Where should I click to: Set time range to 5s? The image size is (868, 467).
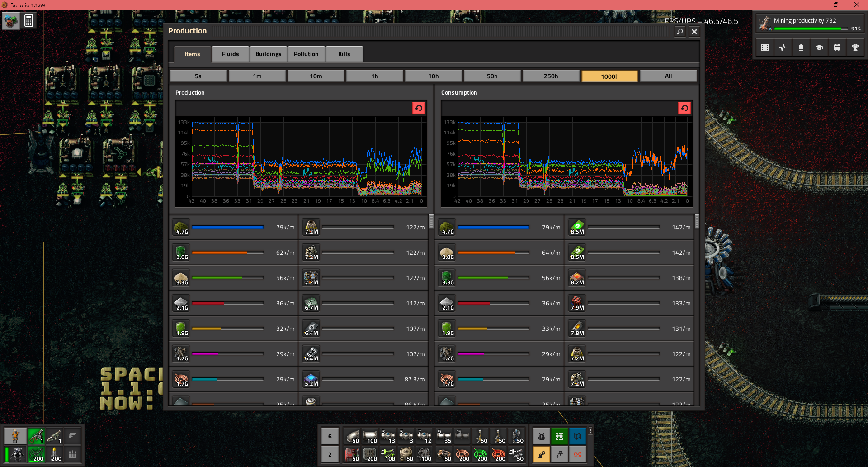[198, 76]
